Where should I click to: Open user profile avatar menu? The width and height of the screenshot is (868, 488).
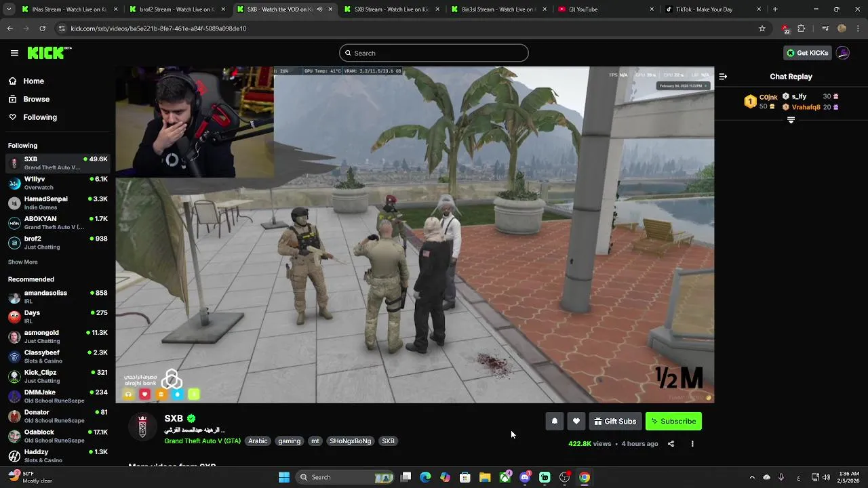843,53
